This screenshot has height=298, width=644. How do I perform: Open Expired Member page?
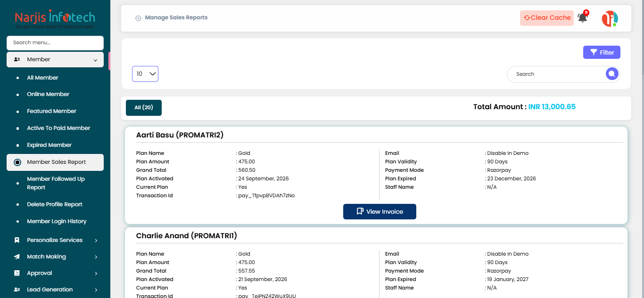tap(49, 145)
